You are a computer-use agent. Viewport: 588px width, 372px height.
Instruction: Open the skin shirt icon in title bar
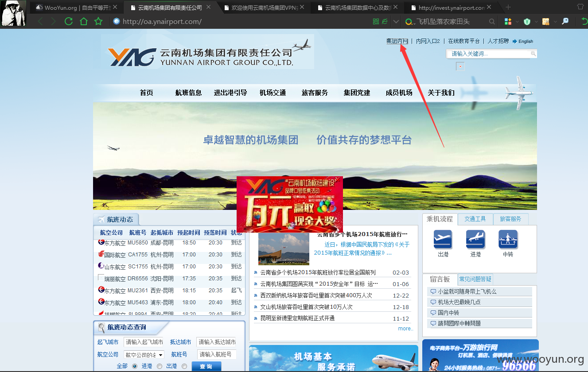(580, 7)
